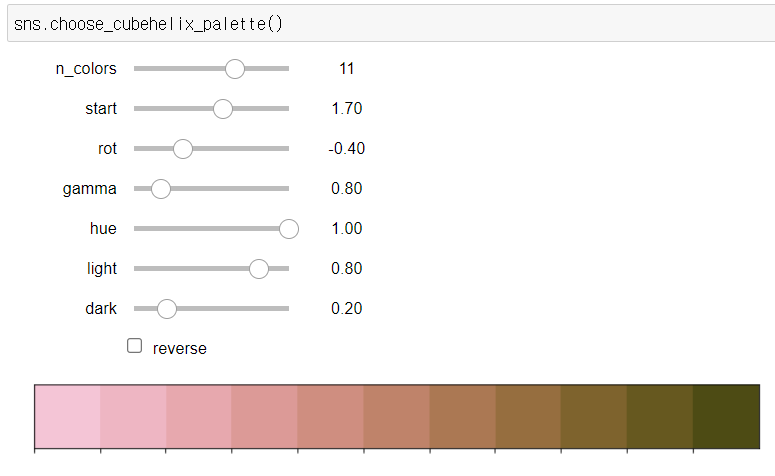Click the rot label
This screenshot has width=775, height=476.
coord(107,149)
